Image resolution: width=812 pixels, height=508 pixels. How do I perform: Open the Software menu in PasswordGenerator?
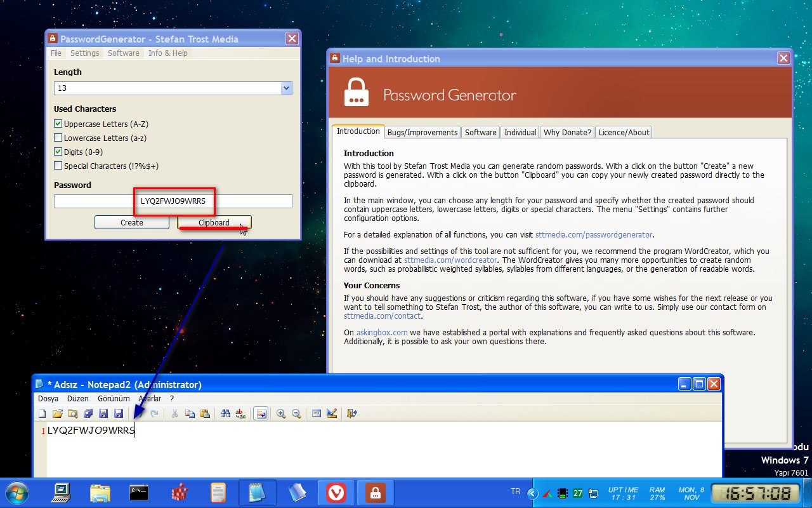pos(124,53)
